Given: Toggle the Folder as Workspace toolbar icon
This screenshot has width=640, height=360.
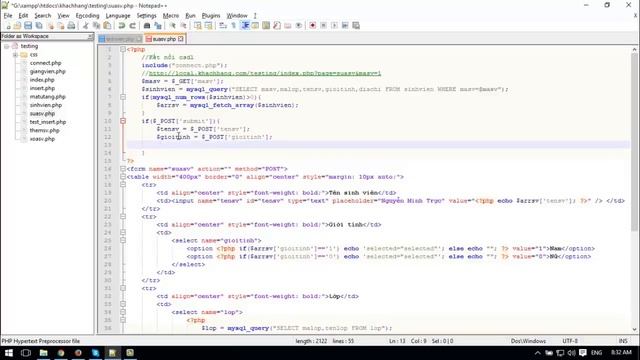Looking at the screenshot, I should coord(288,25).
